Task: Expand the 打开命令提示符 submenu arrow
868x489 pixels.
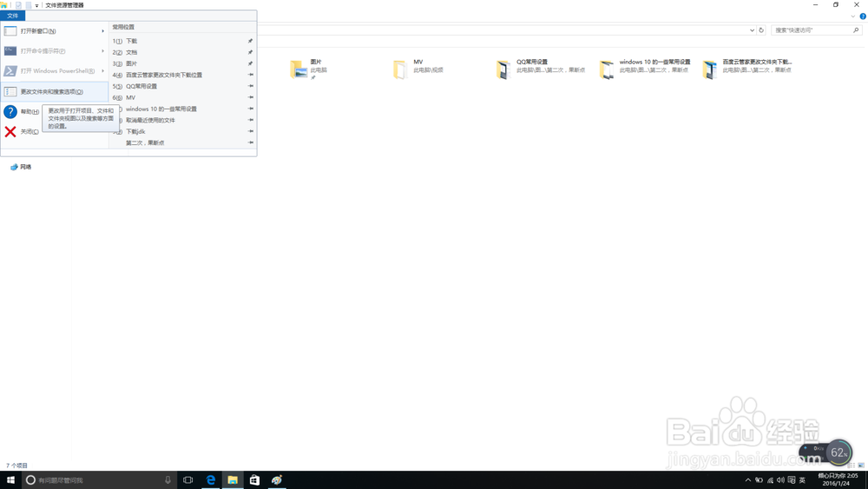Action: (103, 51)
